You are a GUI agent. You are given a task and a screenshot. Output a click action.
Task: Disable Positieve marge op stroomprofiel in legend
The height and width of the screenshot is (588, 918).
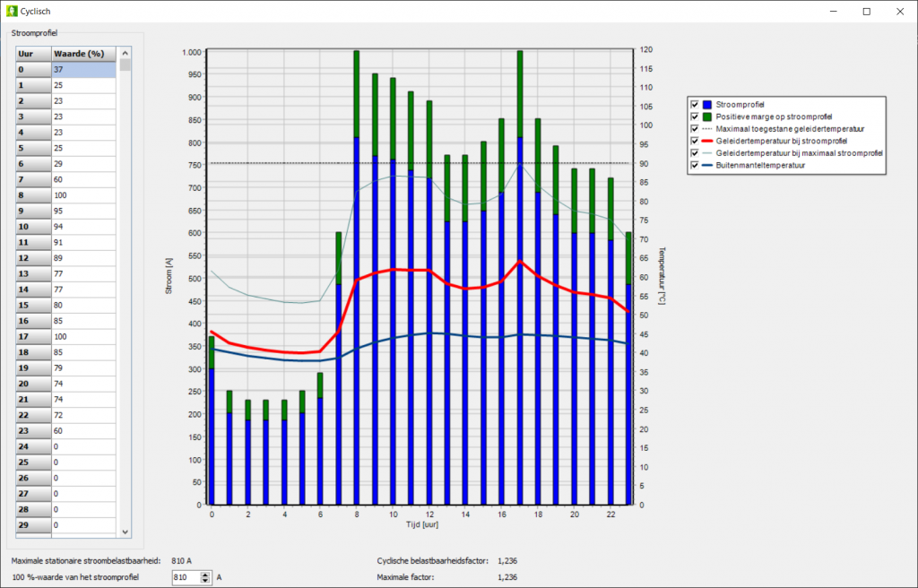695,117
